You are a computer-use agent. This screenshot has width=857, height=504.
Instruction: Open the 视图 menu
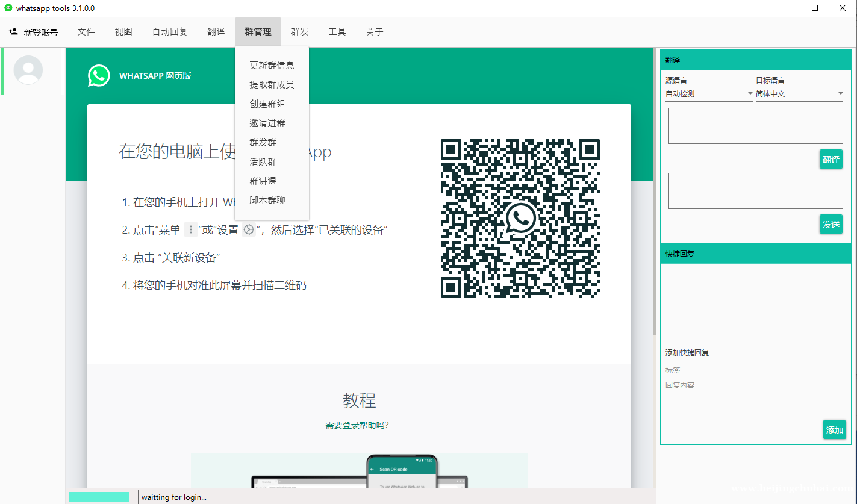123,32
